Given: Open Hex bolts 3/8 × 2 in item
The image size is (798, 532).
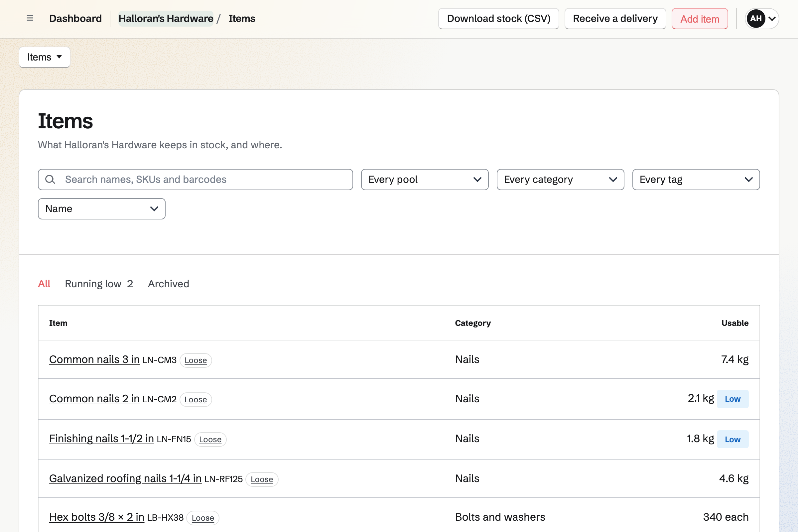Looking at the screenshot, I should [97, 517].
